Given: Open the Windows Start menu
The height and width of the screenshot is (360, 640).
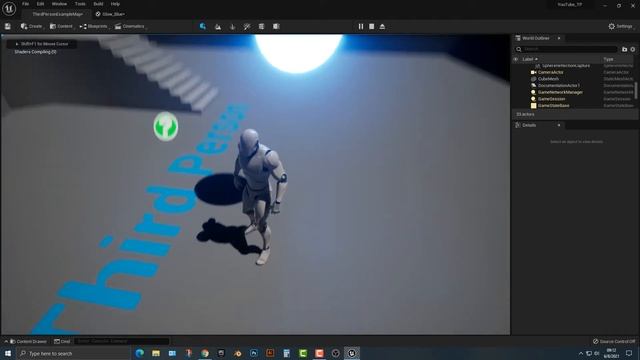Looking at the screenshot, I should click(x=8, y=353).
